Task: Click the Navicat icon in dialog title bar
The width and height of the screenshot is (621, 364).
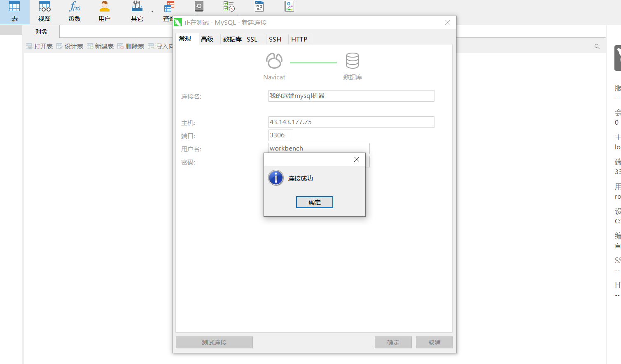Action: [178, 23]
